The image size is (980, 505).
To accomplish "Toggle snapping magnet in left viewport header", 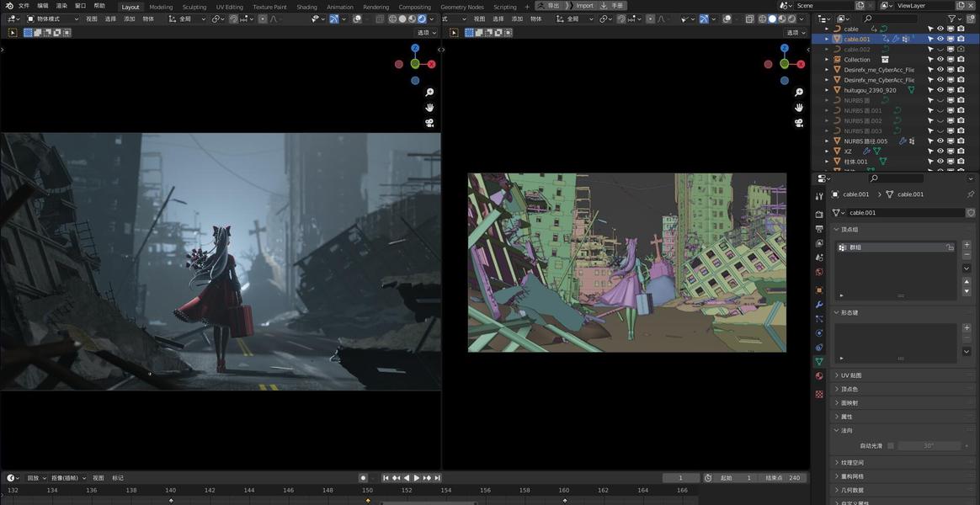I will point(234,19).
